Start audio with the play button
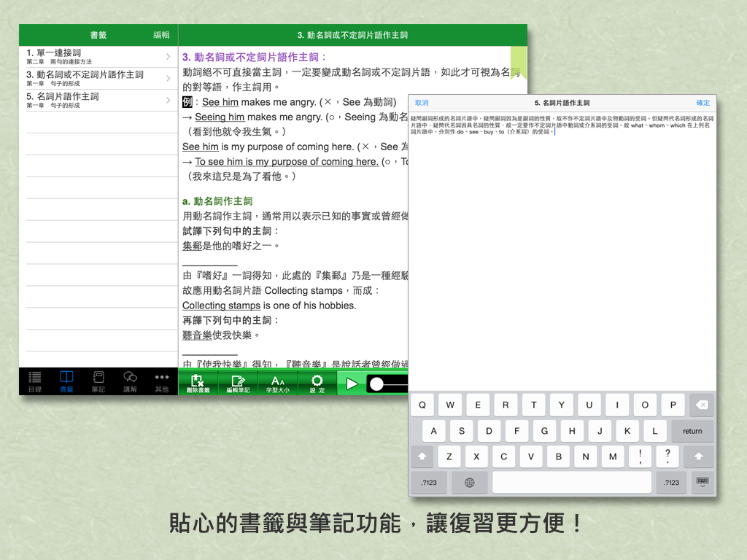Viewport: 747px width, 560px height. click(x=352, y=384)
